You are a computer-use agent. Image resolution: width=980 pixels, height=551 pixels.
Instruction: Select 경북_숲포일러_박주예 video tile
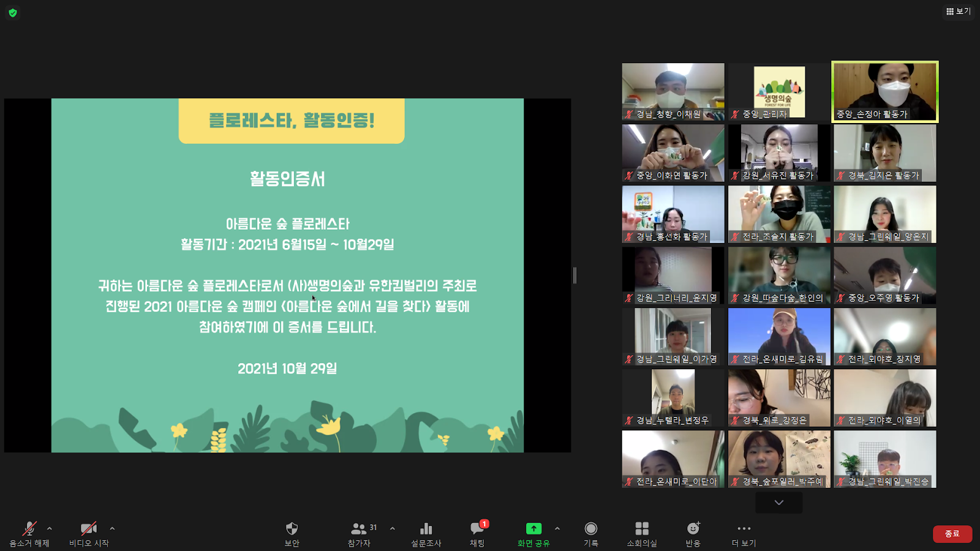(x=779, y=459)
